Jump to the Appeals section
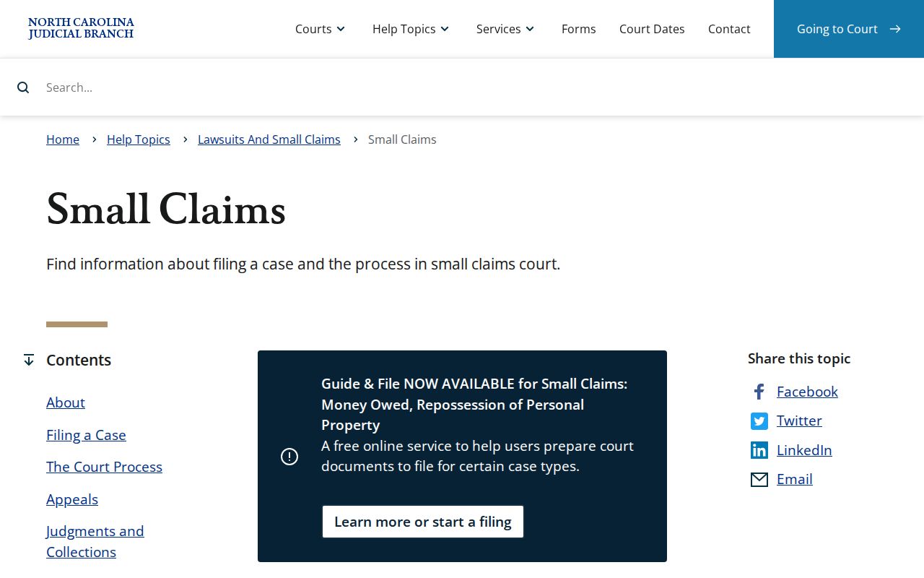Image resolution: width=924 pixels, height=578 pixels. [x=72, y=499]
